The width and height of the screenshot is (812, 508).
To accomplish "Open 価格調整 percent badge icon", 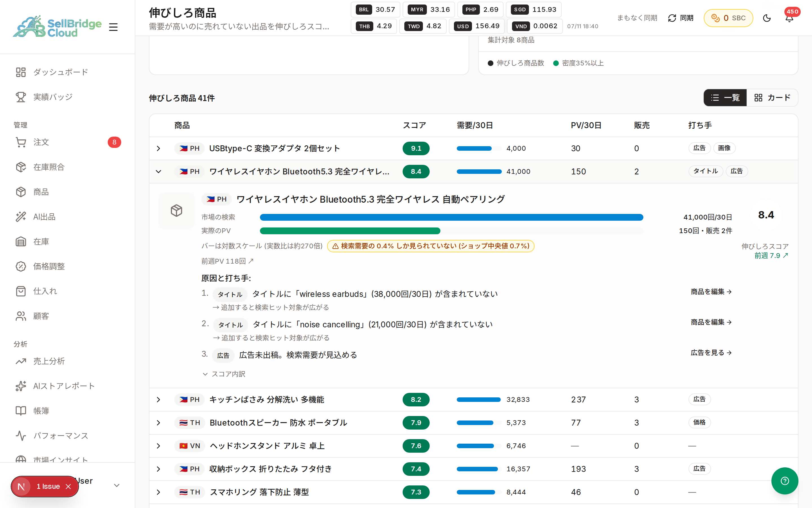I will click(x=21, y=266).
